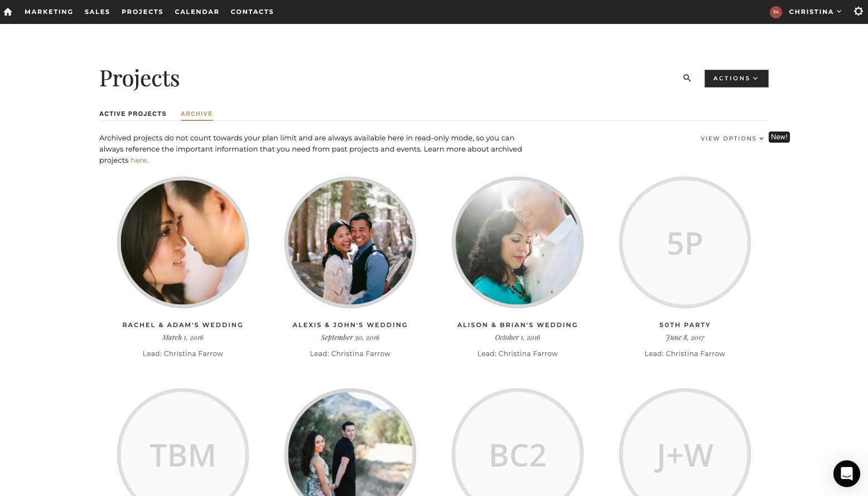Click the 'here' link about archived projects
This screenshot has height=496, width=868.
pyautogui.click(x=138, y=160)
